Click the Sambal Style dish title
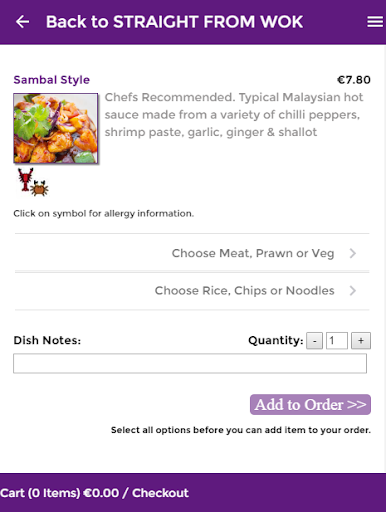 point(52,80)
